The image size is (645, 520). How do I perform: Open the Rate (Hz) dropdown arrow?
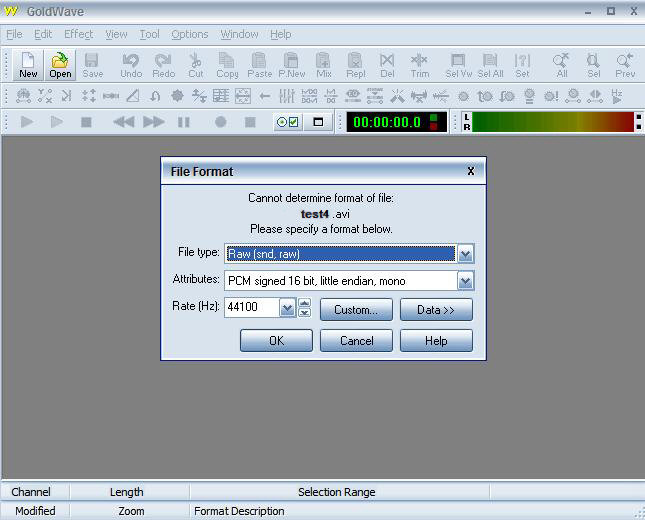pos(287,307)
